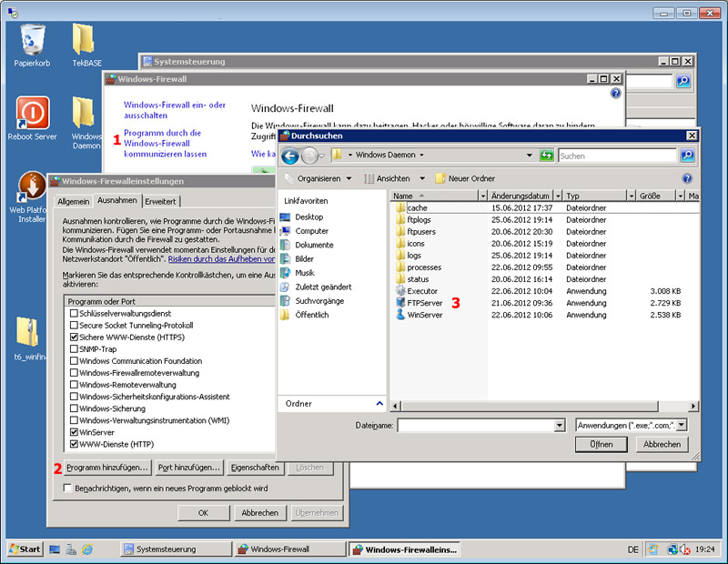Click the Öffnen button
This screenshot has height=564, width=728.
(x=602, y=444)
